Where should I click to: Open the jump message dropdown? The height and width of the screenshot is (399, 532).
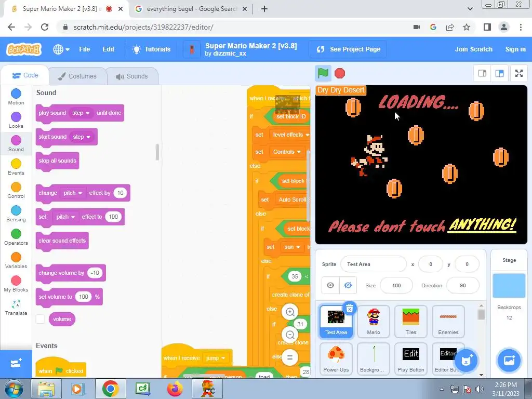(x=216, y=358)
